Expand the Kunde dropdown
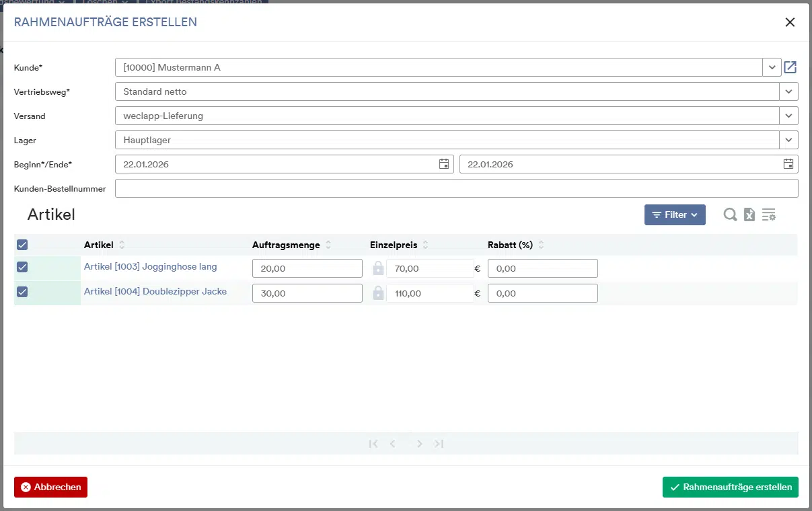 [x=771, y=67]
